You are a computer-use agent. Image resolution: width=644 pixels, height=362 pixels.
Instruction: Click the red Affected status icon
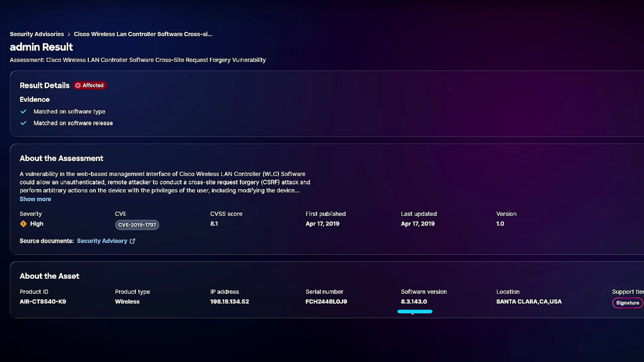click(x=78, y=85)
